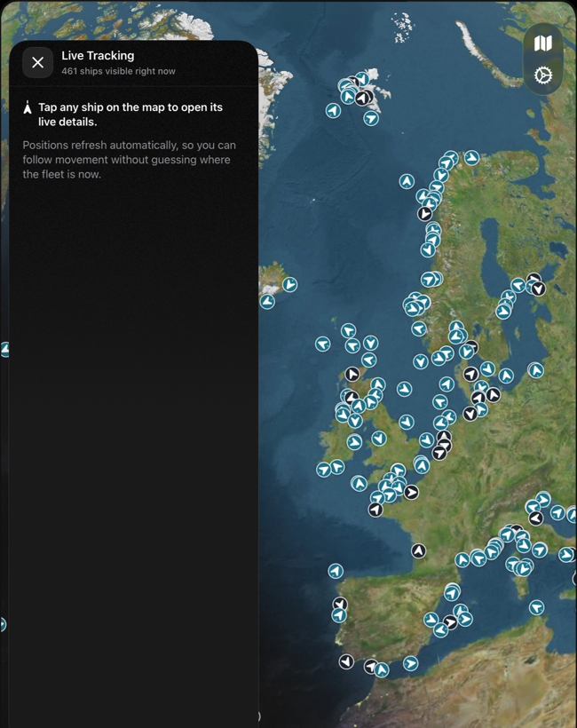Image resolution: width=577 pixels, height=728 pixels.
Task: Open the map style picker icon
Action: (542, 44)
